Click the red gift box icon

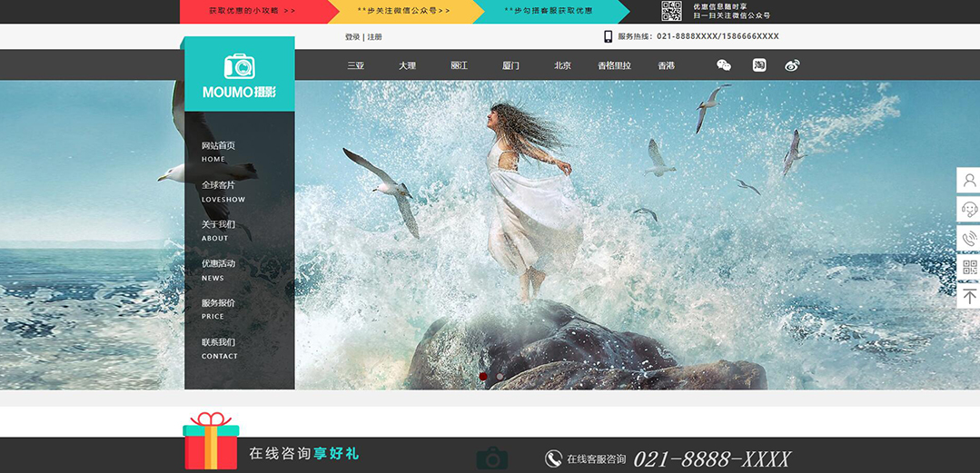(x=211, y=442)
